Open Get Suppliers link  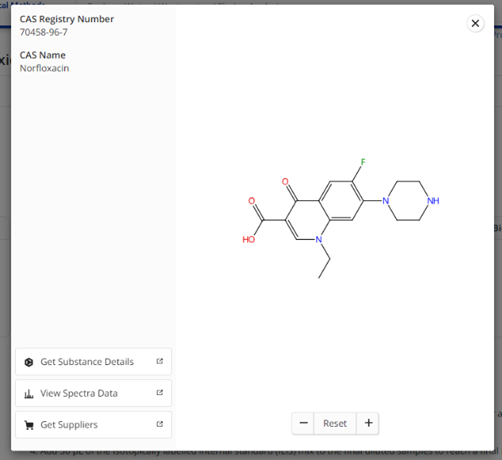[93, 425]
